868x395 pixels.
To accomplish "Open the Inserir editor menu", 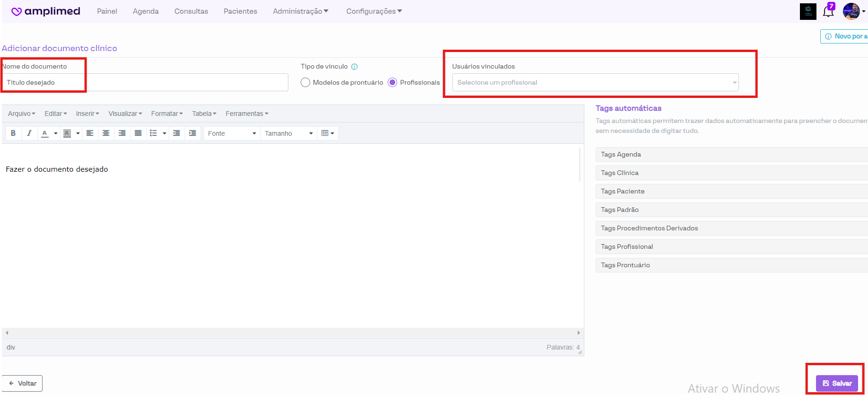I will pos(87,114).
